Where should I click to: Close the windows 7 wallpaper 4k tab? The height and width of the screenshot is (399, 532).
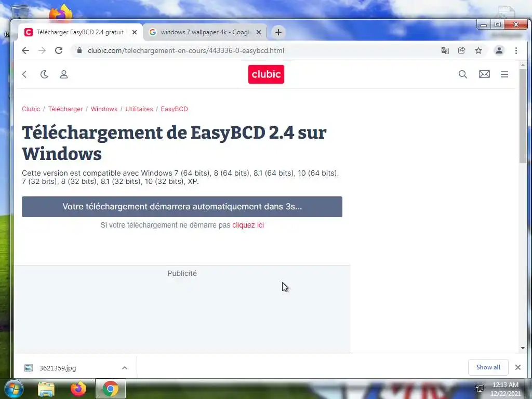(259, 32)
